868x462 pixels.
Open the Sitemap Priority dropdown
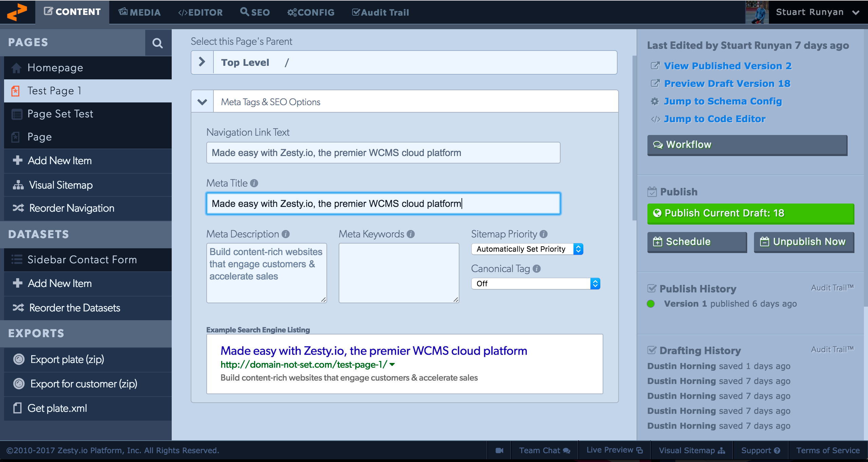tap(527, 249)
